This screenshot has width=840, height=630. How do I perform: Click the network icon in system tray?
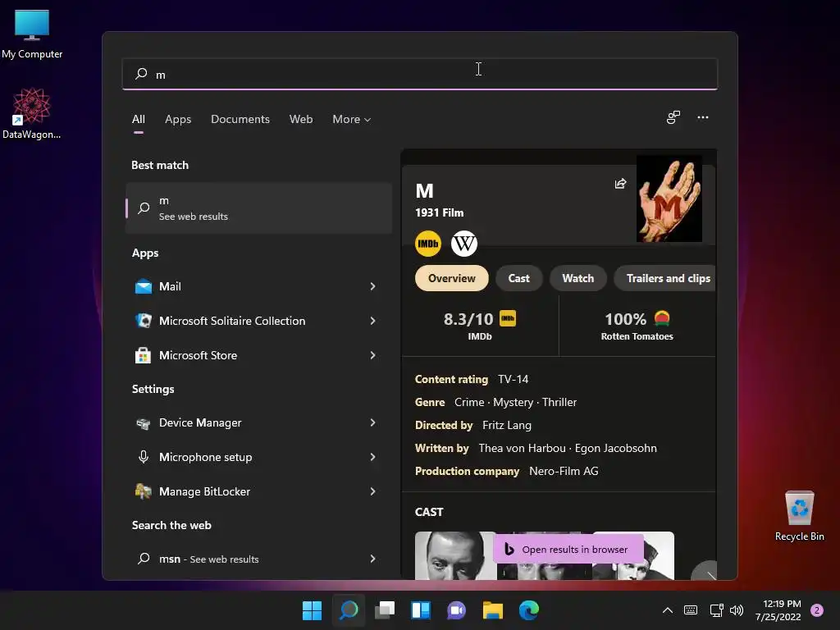pos(716,610)
